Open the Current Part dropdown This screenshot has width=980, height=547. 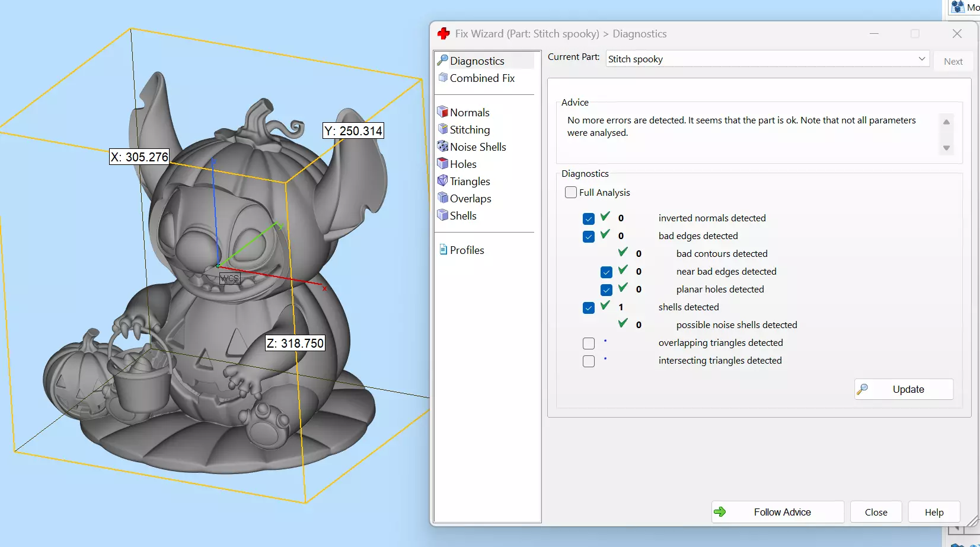click(x=768, y=59)
